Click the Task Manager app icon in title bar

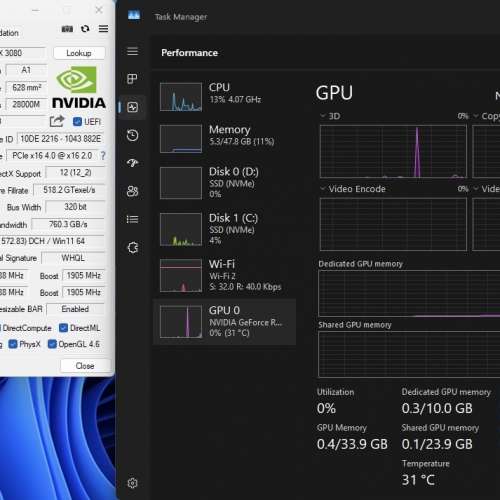[x=134, y=15]
